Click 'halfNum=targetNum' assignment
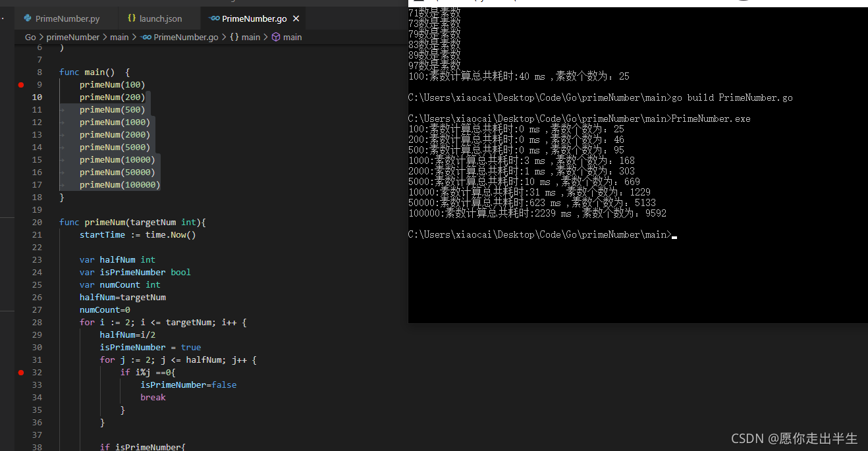Viewport: 868px width, 451px height. click(x=123, y=297)
